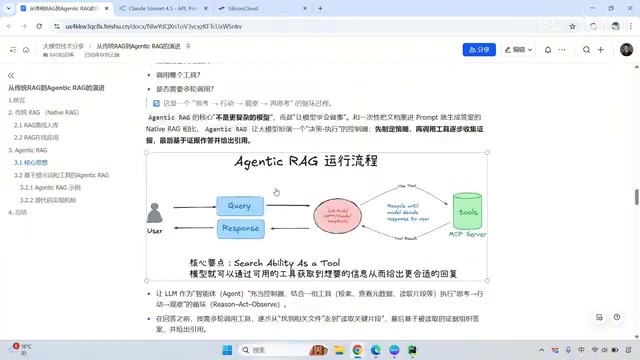Open Chrome profile icon in toolbar
Screen dimensions: 640x360
click(615, 26)
